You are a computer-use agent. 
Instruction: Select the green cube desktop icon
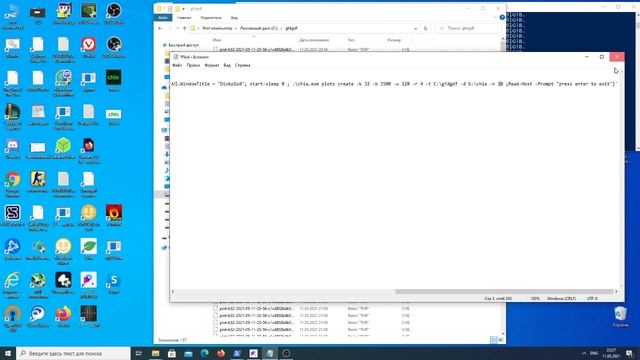63,146
